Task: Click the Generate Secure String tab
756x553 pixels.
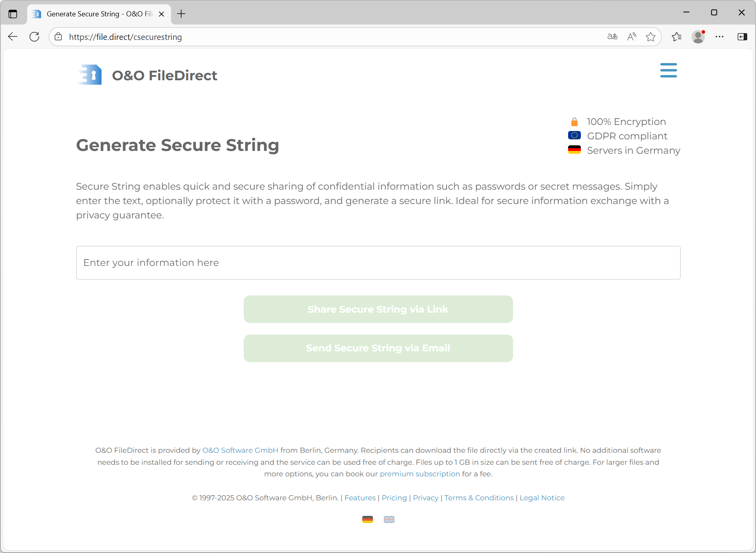Action: [x=96, y=14]
